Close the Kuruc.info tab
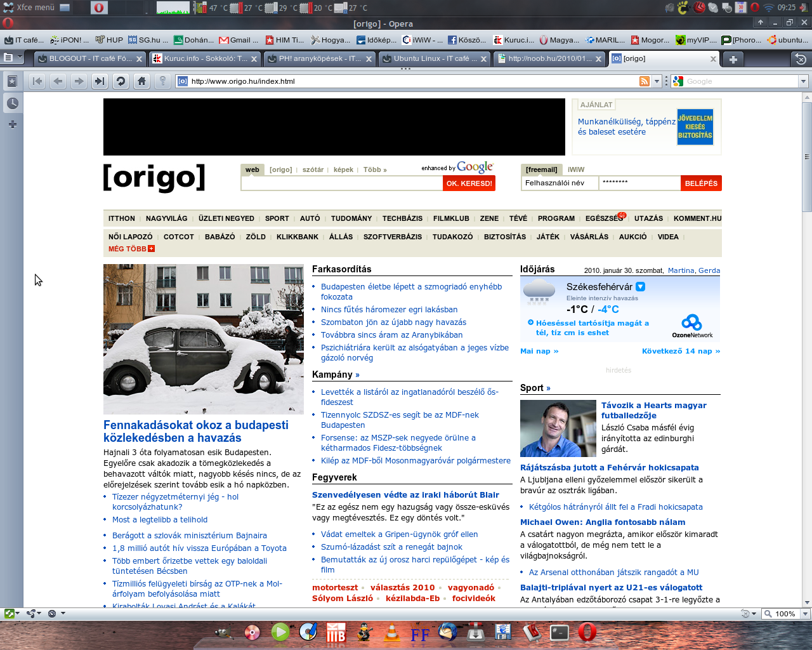Image resolution: width=812 pixels, height=650 pixels. [x=254, y=59]
